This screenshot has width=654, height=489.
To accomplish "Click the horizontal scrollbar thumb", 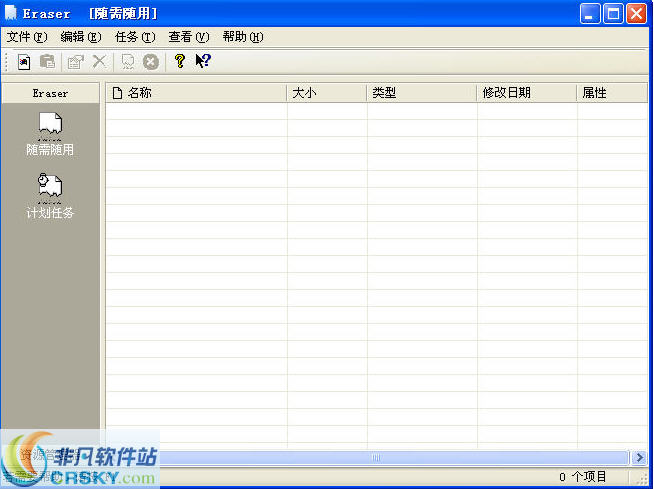I will point(375,458).
